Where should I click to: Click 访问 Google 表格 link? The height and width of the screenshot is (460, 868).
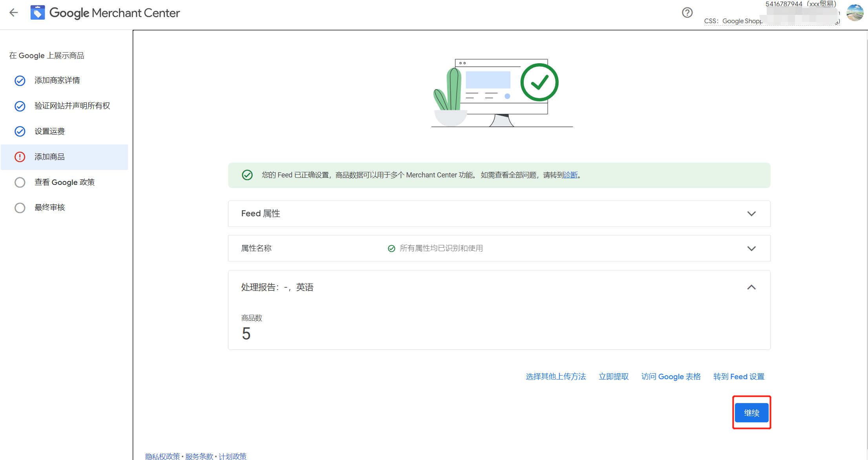click(671, 377)
